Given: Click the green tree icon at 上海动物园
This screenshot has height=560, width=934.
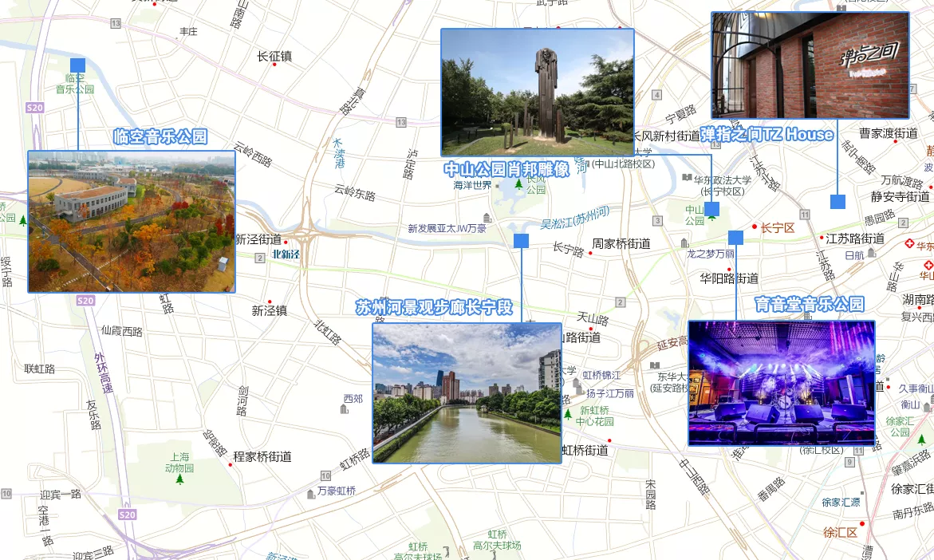Looking at the screenshot, I should pos(179,479).
